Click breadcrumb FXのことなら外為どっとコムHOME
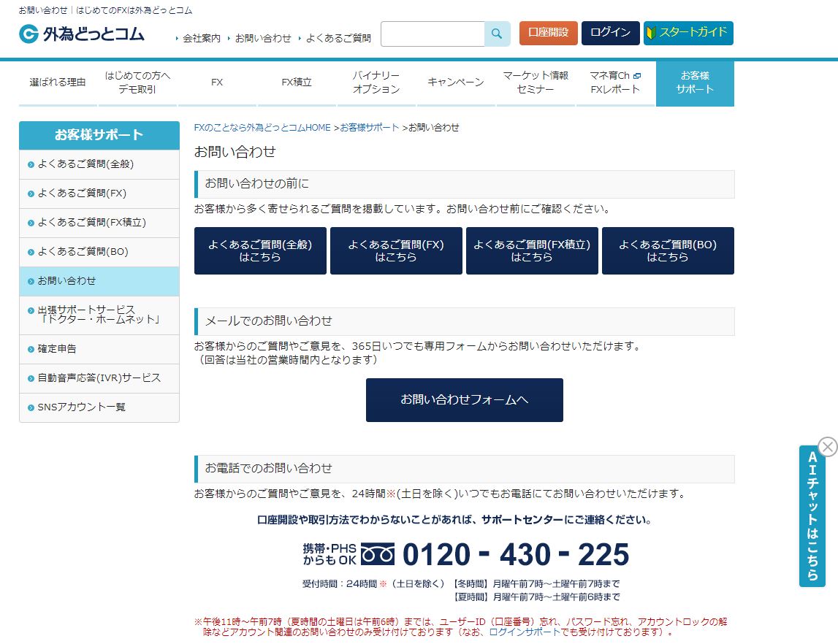 click(x=262, y=128)
